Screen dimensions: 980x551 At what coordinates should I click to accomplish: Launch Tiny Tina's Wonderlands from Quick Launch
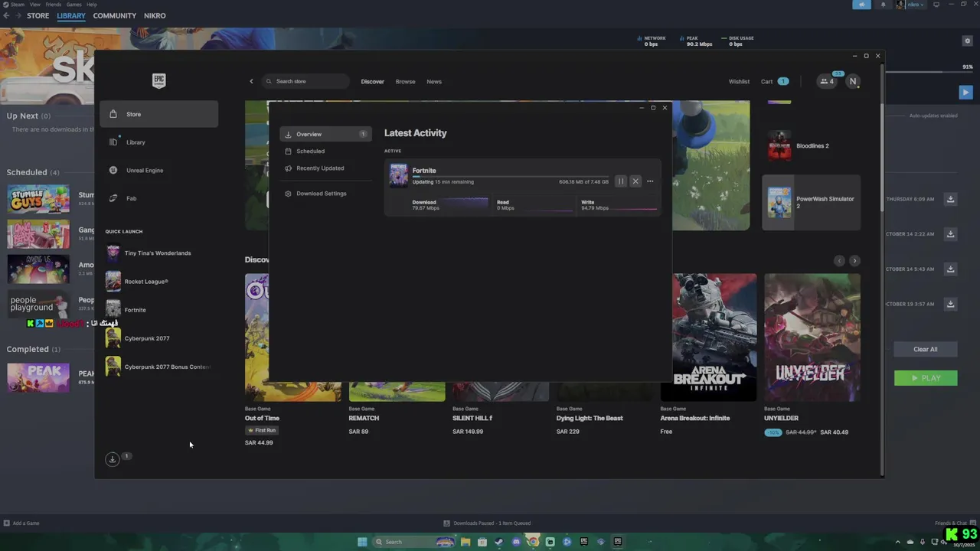(x=158, y=253)
